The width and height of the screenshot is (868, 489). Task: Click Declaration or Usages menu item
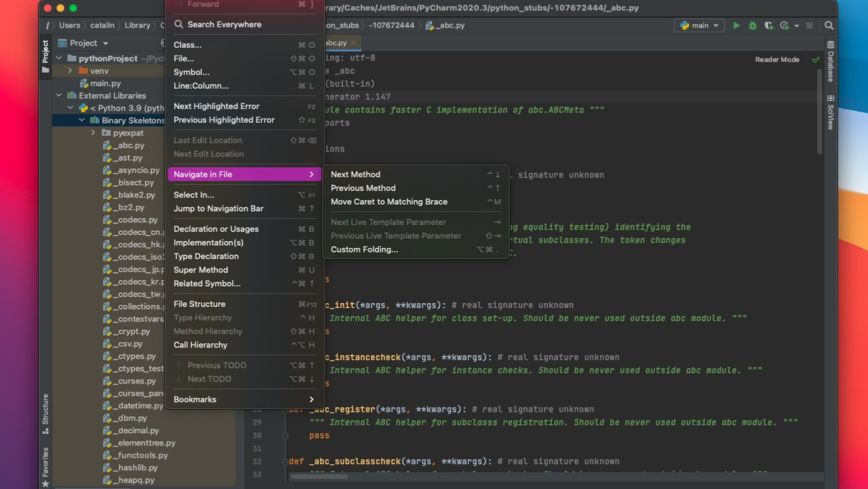click(216, 229)
